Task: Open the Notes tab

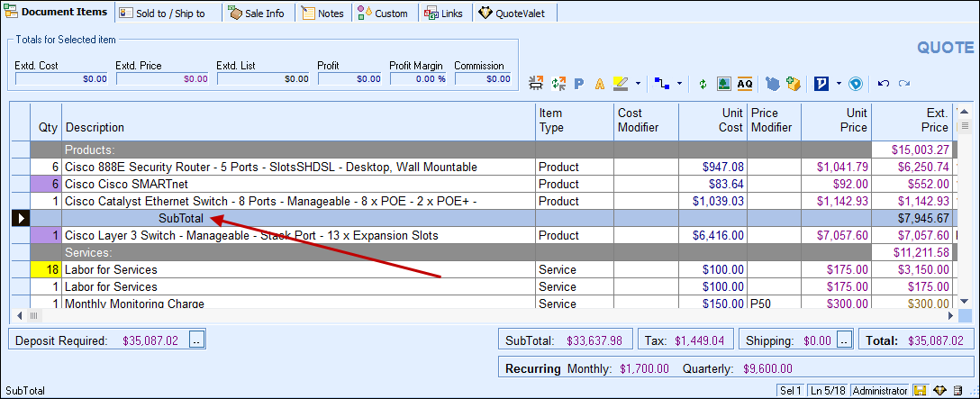Action: pos(322,14)
